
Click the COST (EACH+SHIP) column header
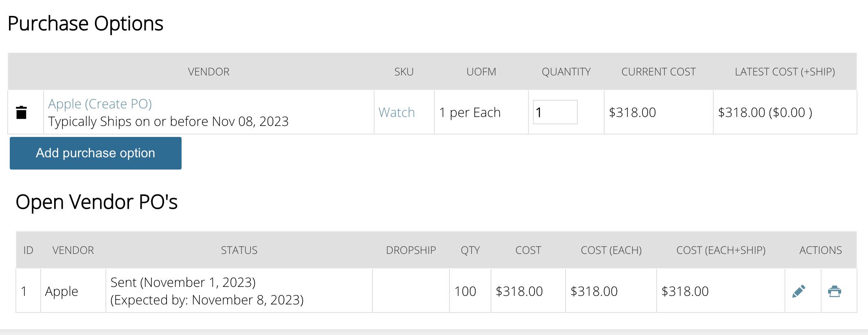721,250
